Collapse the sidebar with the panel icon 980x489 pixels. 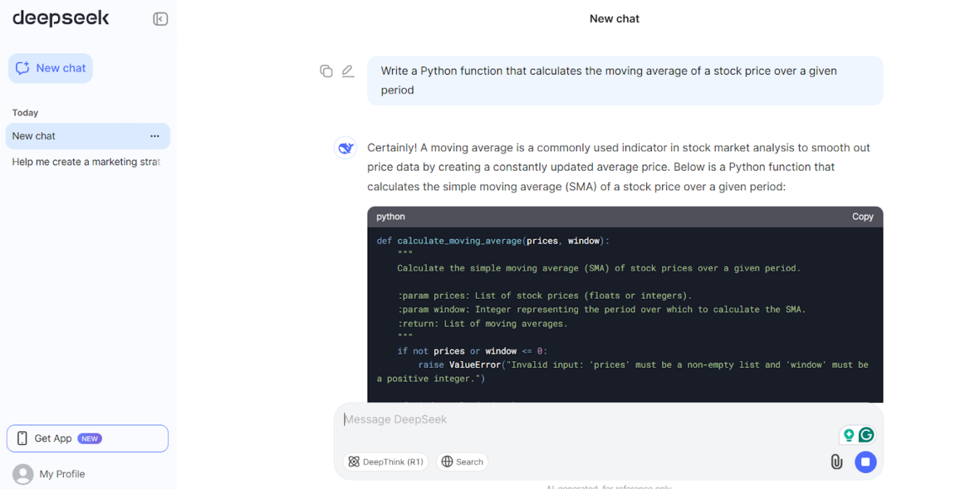click(x=160, y=19)
